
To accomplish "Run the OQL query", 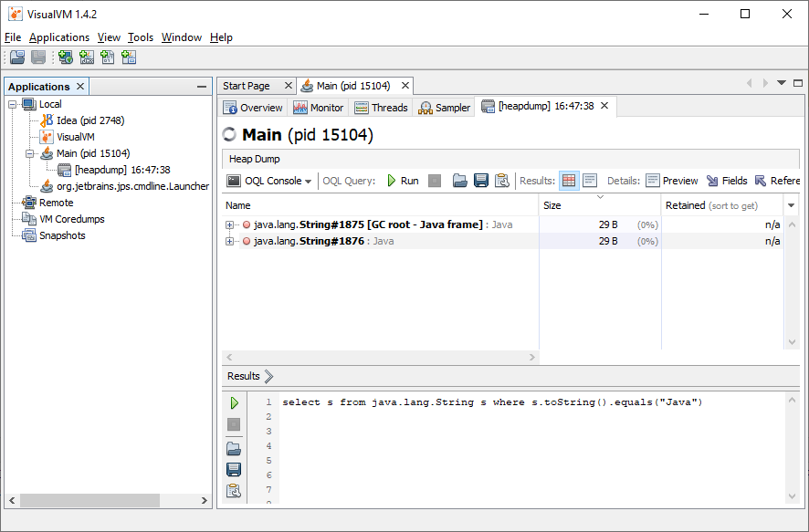I will (401, 181).
